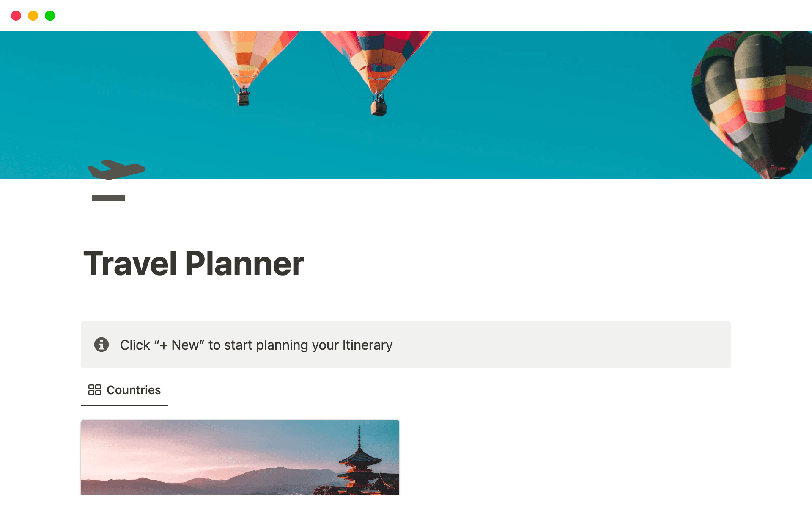Click the gray bar beneath the airplane icon
812x508 pixels.
(108, 197)
